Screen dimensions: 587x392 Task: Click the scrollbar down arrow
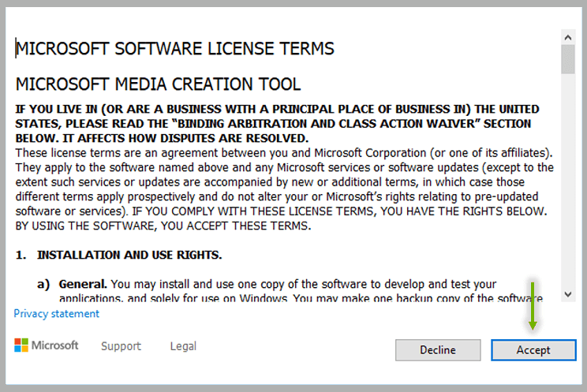(567, 293)
